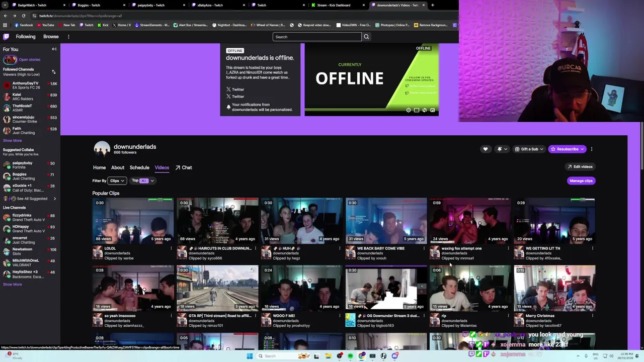The height and width of the screenshot is (362, 644).
Task: Expand Show More under live channels
Action: tap(12, 285)
